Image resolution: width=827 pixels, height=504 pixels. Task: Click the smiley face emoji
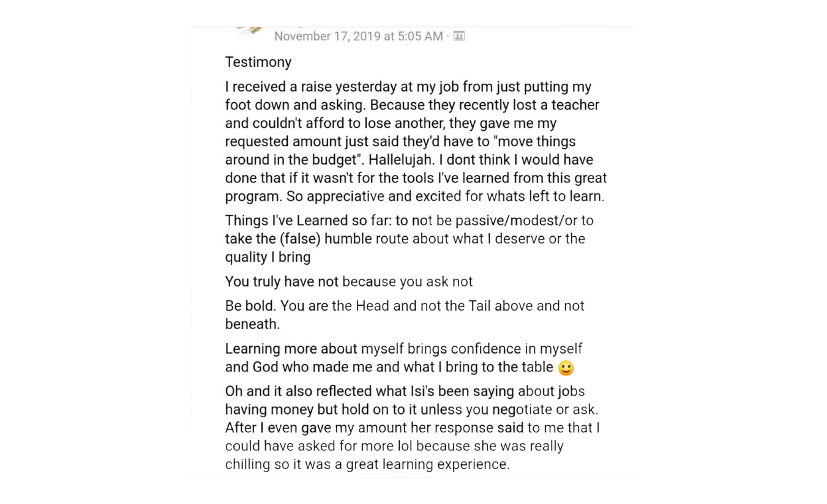566,368
